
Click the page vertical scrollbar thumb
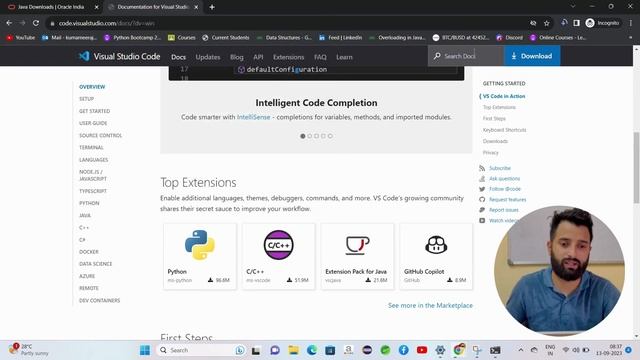(x=636, y=167)
